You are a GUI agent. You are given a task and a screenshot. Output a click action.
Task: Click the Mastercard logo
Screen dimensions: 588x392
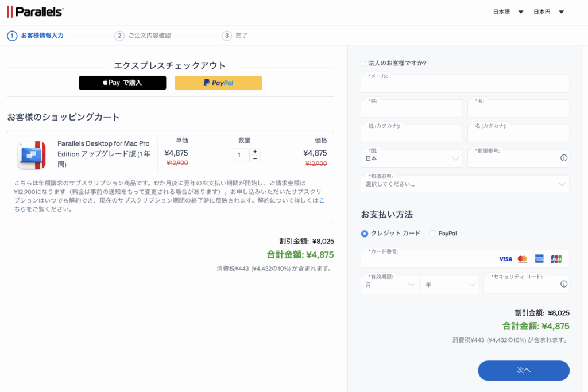pos(522,259)
